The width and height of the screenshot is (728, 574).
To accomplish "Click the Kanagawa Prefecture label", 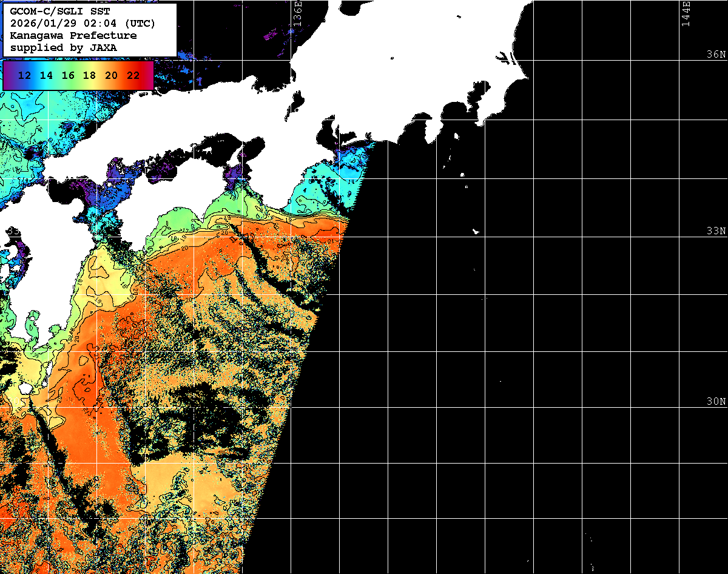I will (73, 35).
